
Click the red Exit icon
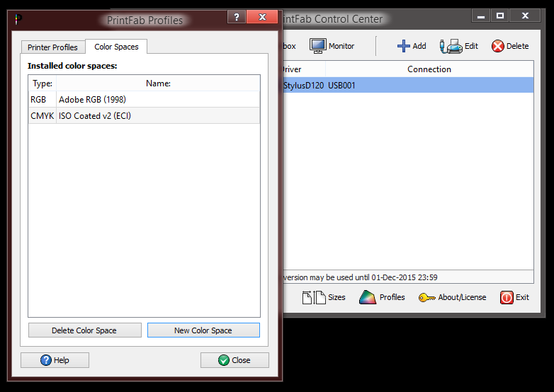[507, 297]
